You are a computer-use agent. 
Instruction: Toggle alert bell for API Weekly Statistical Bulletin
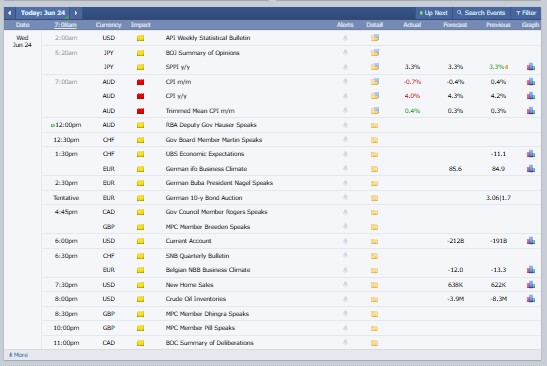pos(345,38)
